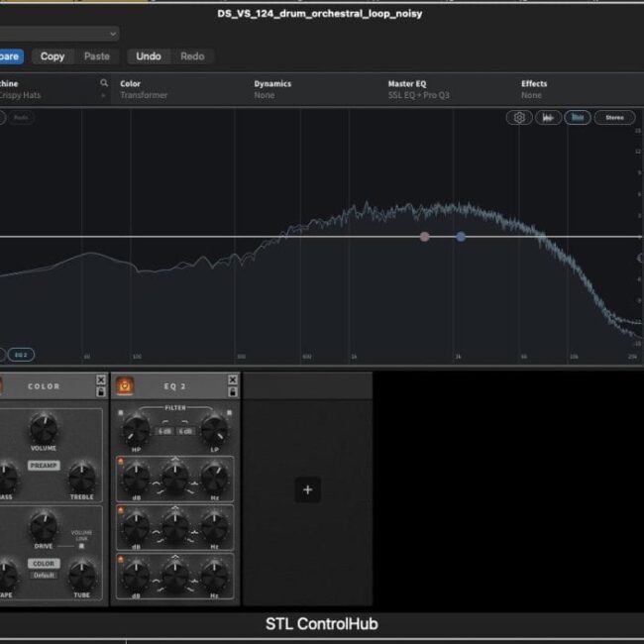
Task: Select the spectrum analyzer view icon
Action: 579,118
